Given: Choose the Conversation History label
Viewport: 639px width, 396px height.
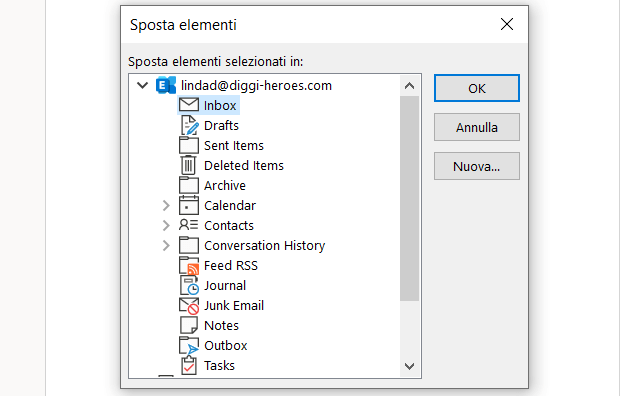Looking at the screenshot, I should click(264, 245).
